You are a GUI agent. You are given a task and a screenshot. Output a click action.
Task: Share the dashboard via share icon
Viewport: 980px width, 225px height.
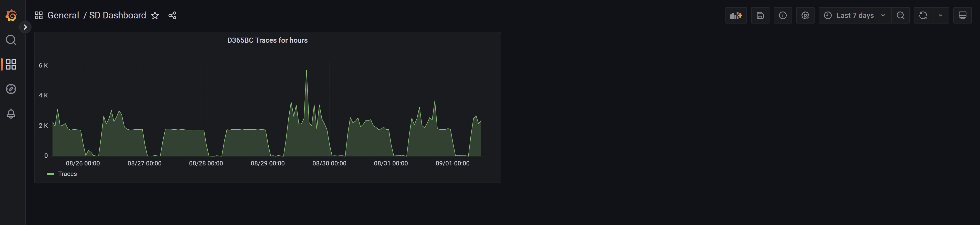click(172, 16)
